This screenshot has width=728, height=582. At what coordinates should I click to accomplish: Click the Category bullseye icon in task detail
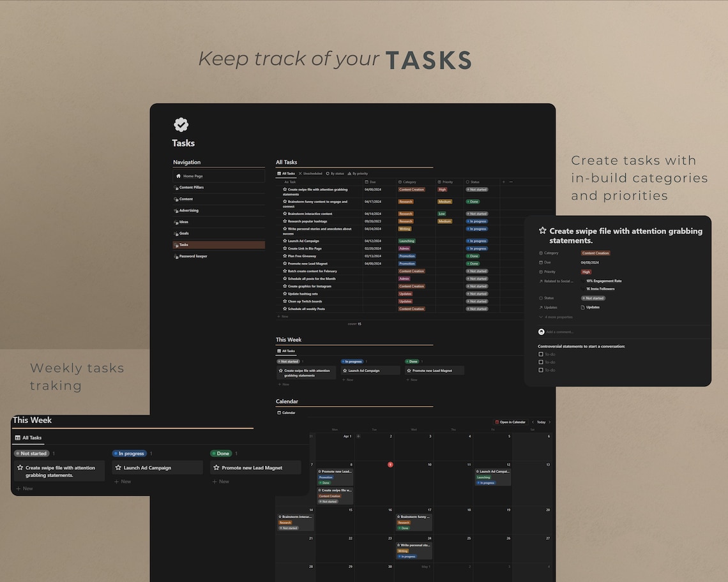click(x=540, y=253)
